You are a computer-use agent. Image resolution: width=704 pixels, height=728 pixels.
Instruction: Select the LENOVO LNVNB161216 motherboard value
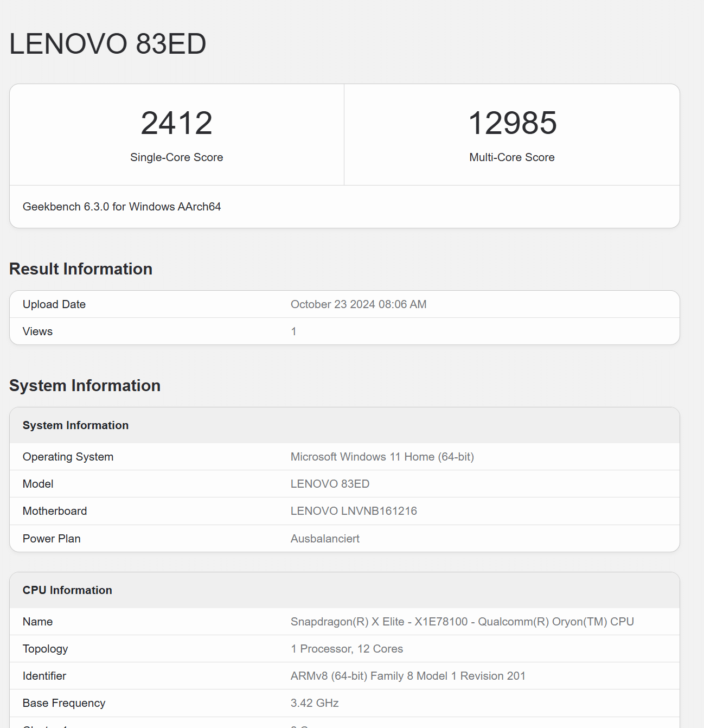[x=354, y=511]
